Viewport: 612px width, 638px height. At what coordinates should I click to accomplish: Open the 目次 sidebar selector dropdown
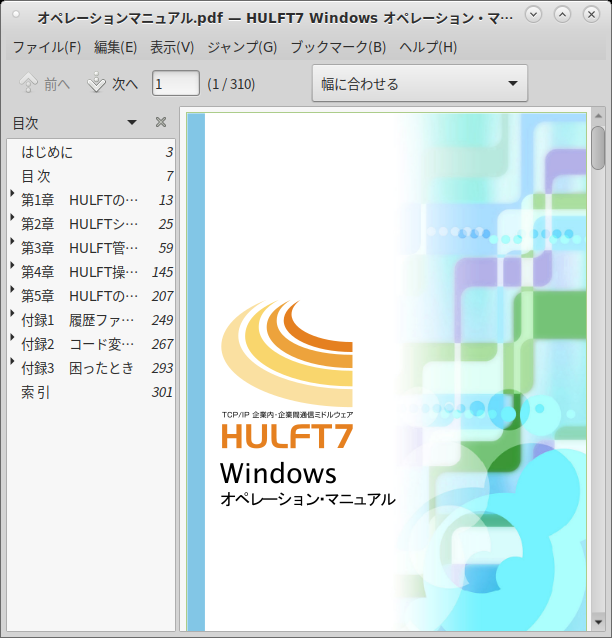(131, 122)
